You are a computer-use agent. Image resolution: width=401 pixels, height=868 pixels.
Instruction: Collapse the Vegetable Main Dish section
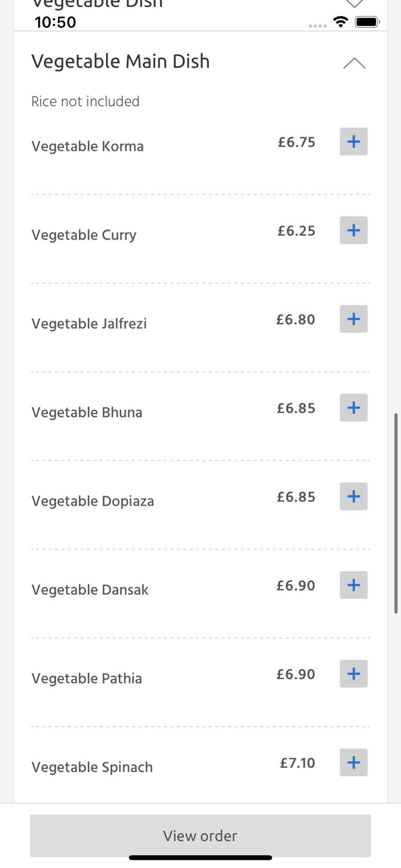tap(354, 62)
